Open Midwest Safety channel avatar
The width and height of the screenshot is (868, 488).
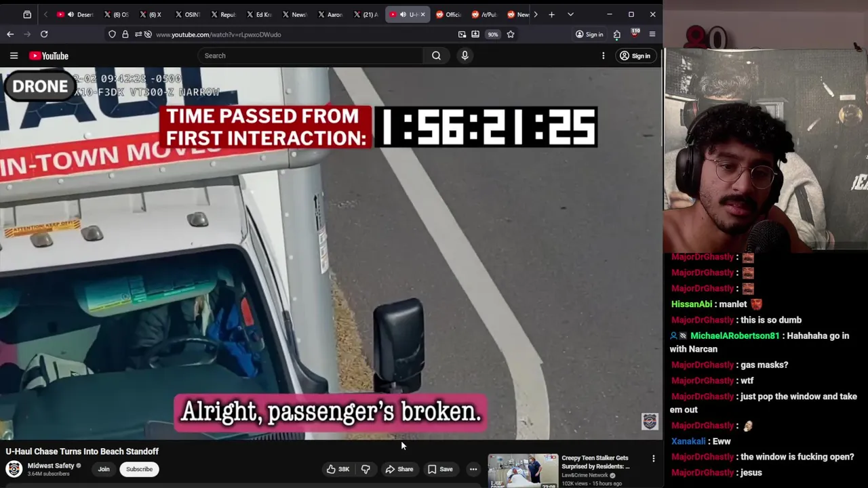pyautogui.click(x=14, y=469)
